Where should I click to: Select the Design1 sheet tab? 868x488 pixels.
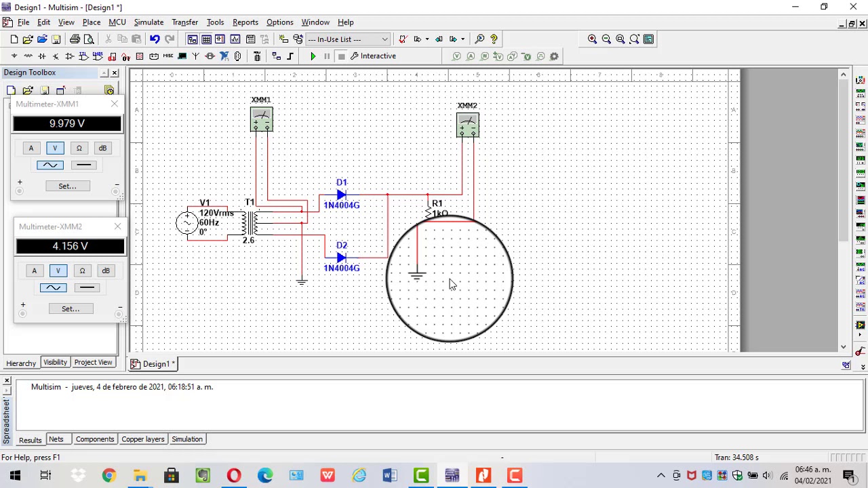(155, 364)
